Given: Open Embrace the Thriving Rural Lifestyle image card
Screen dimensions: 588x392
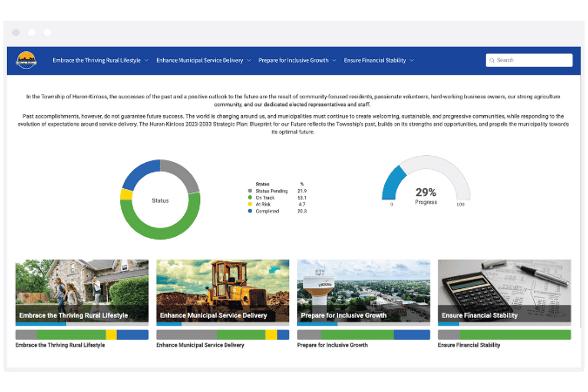Looking at the screenshot, I should (x=82, y=291).
